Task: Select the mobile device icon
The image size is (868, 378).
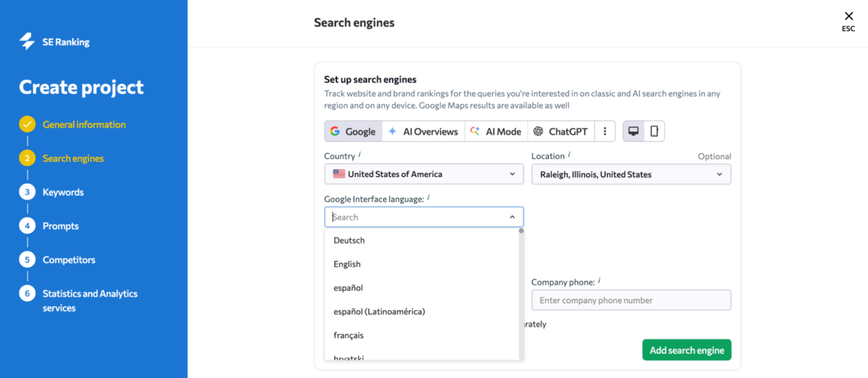Action: (654, 132)
